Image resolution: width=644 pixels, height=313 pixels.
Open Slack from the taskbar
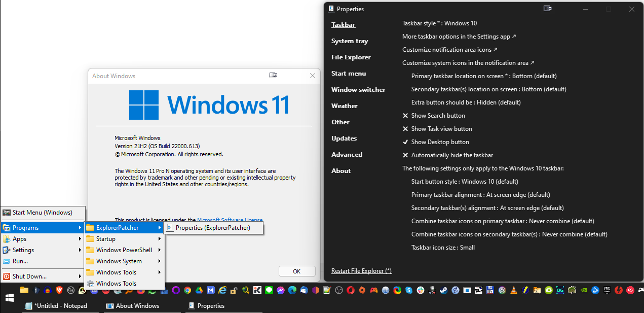(420, 290)
